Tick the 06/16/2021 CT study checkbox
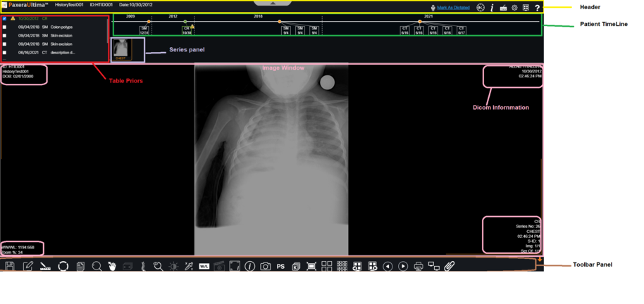 click(x=5, y=52)
